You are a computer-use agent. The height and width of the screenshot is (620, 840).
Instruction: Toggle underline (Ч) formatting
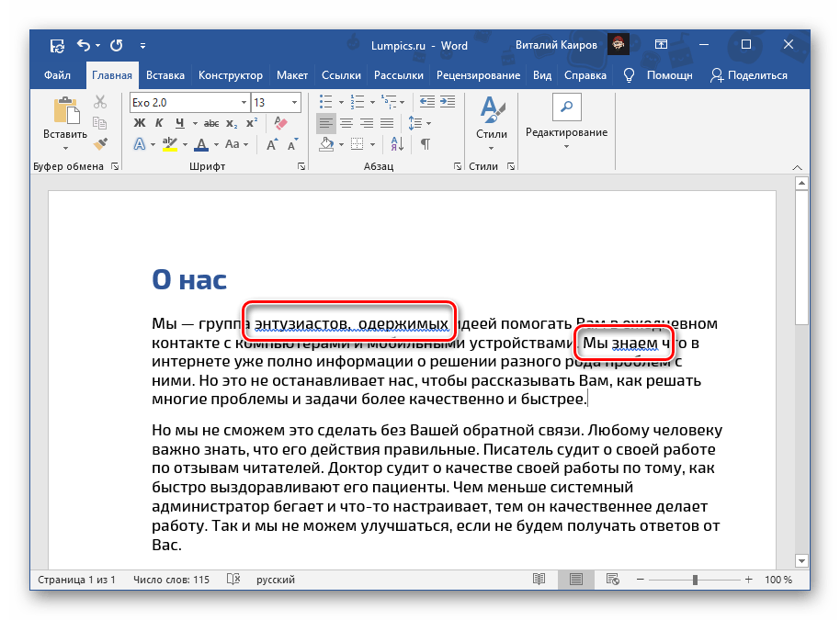coord(179,123)
